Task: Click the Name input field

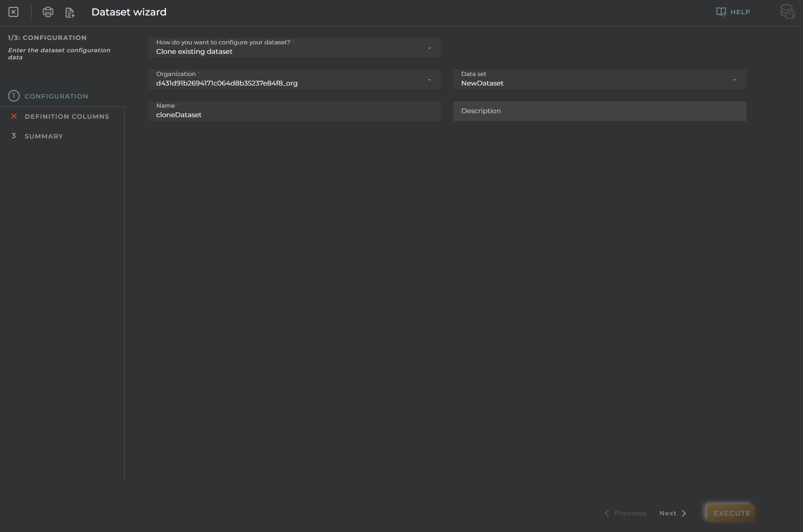Action: click(295, 111)
